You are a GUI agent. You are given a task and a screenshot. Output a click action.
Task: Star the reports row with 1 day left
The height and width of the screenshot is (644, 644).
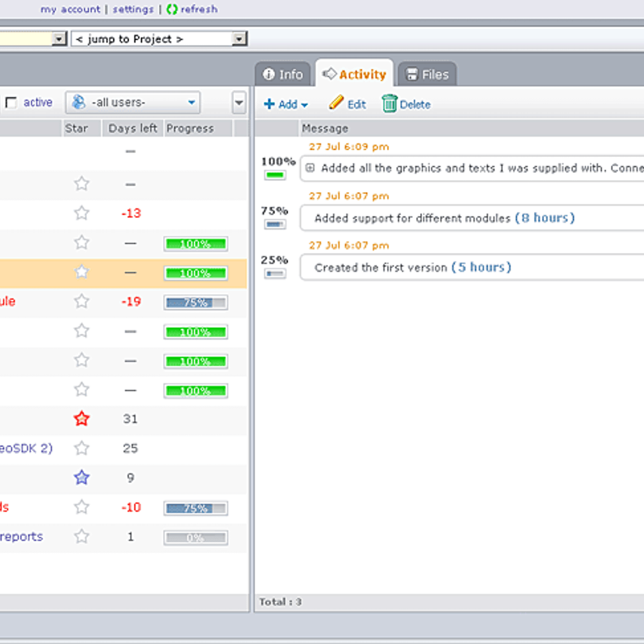point(82,536)
